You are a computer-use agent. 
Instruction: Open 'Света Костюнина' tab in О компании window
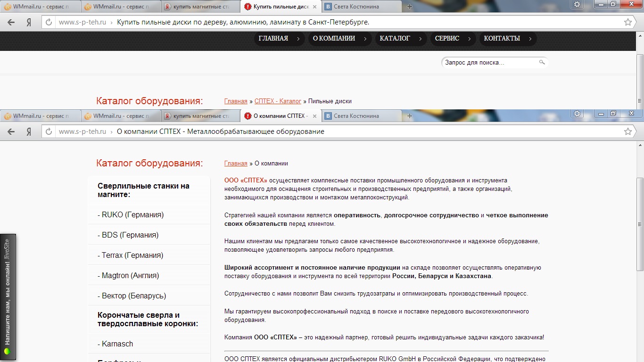[361, 116]
